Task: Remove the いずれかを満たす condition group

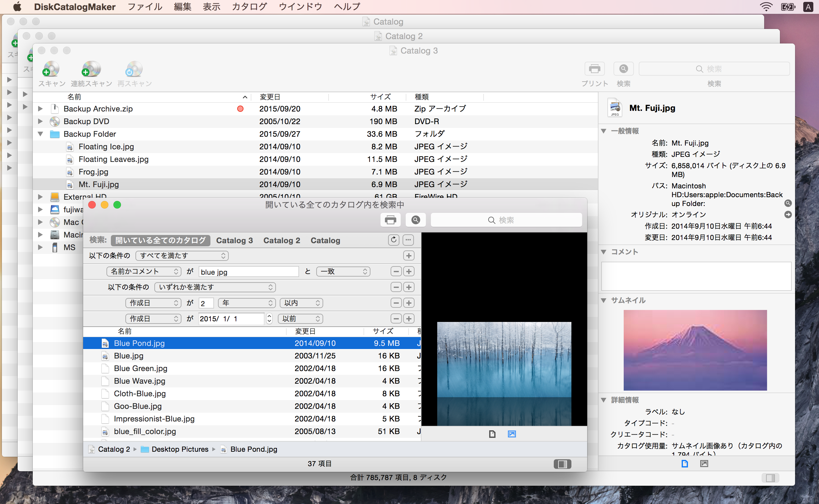Action: 396,287
